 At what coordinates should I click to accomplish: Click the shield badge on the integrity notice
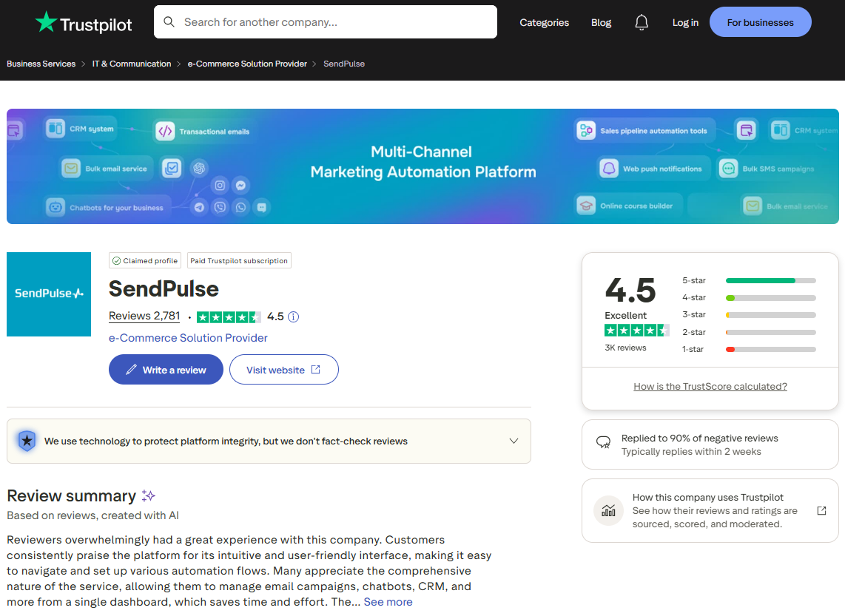(27, 440)
